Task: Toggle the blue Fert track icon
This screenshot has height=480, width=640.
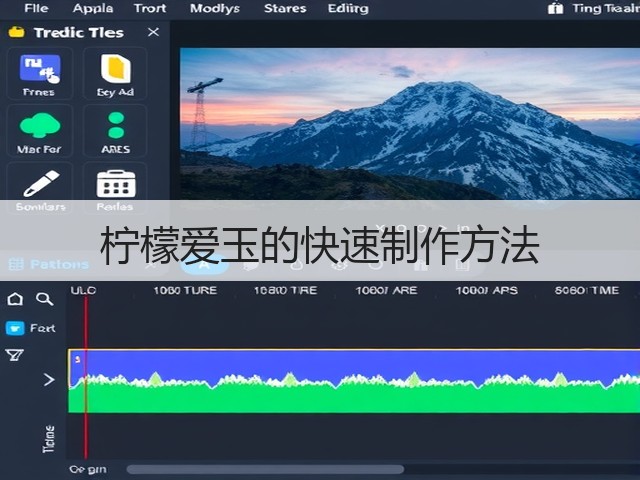Action: 15,328
